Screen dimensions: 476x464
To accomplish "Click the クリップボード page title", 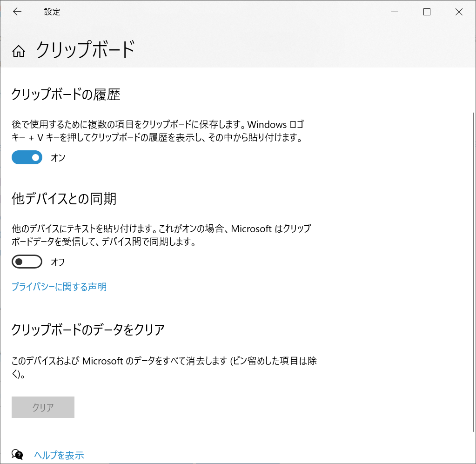I will pyautogui.click(x=86, y=49).
